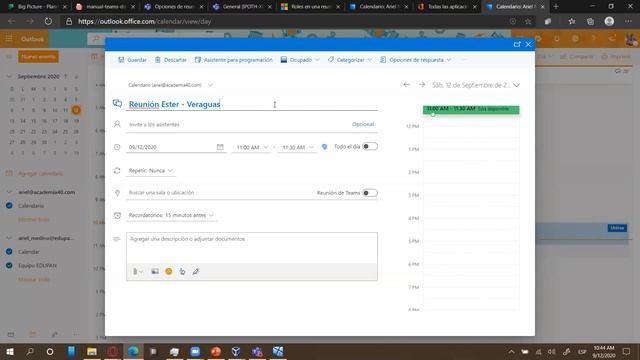Viewport: 640px width, 360px height.
Task: Toggle the Calendar checkbox under ariel_medina
Action: click(x=9, y=252)
